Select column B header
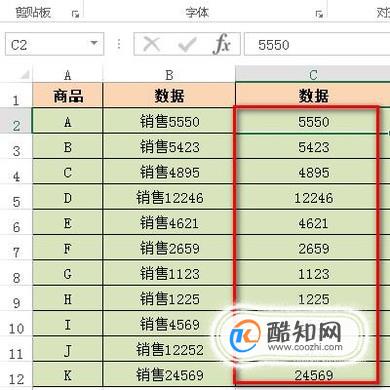 coord(169,74)
